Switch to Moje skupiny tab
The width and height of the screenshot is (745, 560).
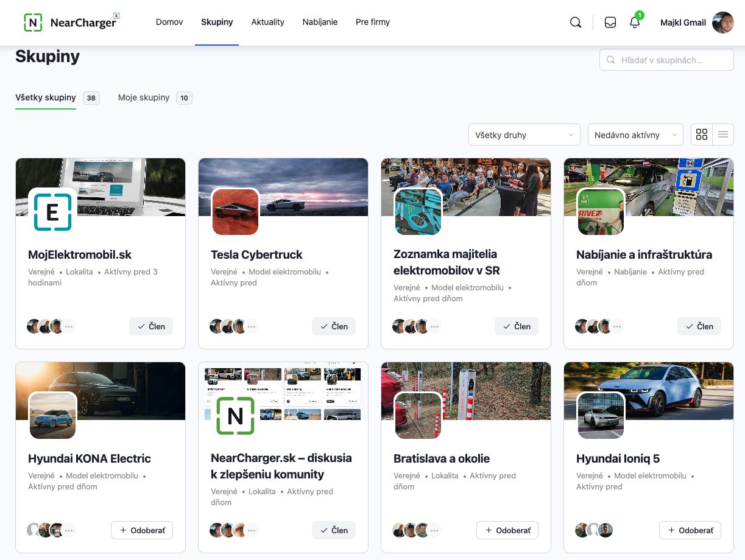click(x=144, y=97)
